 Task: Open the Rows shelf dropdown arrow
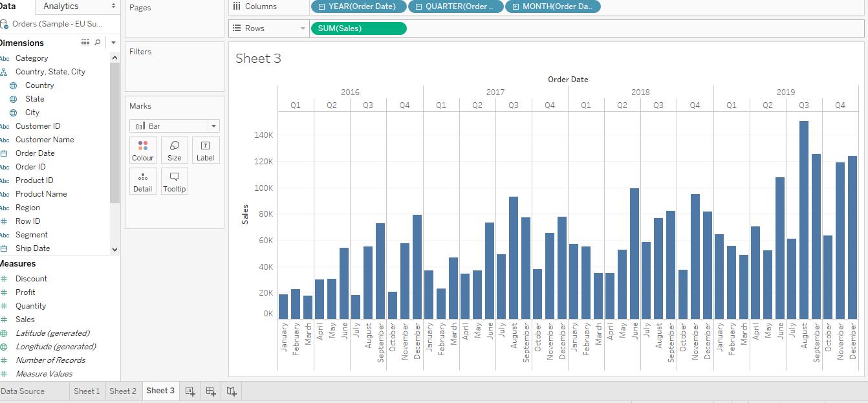pyautogui.click(x=303, y=28)
